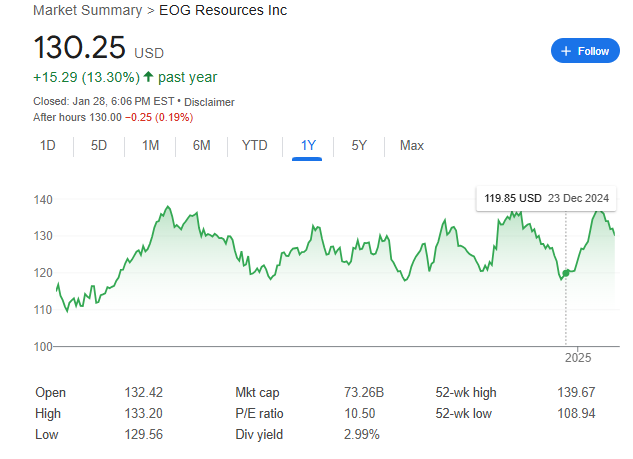Click the Follow button
The height and width of the screenshot is (459, 633).
click(x=585, y=51)
